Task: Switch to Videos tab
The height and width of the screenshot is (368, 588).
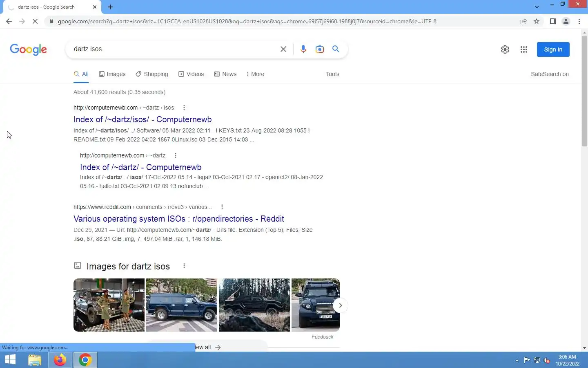Action: [191, 74]
